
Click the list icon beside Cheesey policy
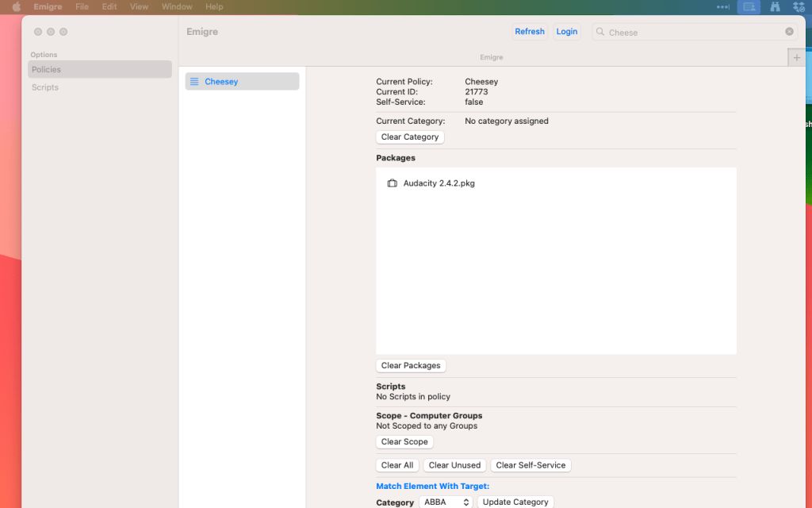pyautogui.click(x=194, y=82)
